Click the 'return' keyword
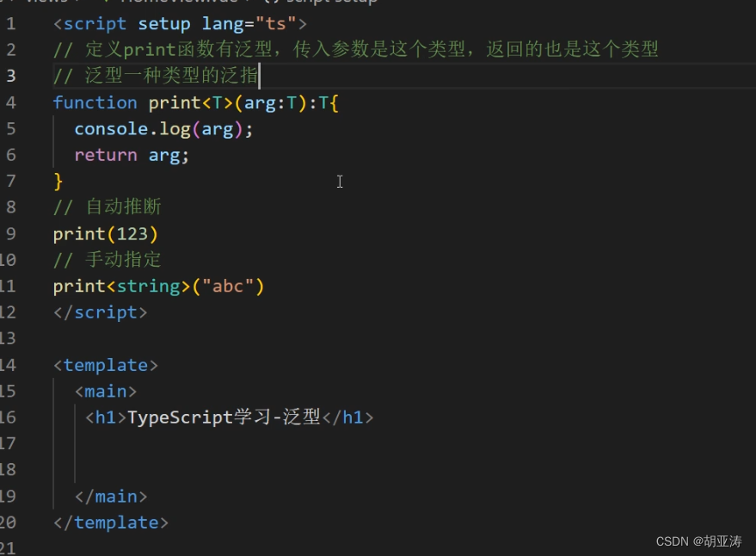 [x=106, y=156]
